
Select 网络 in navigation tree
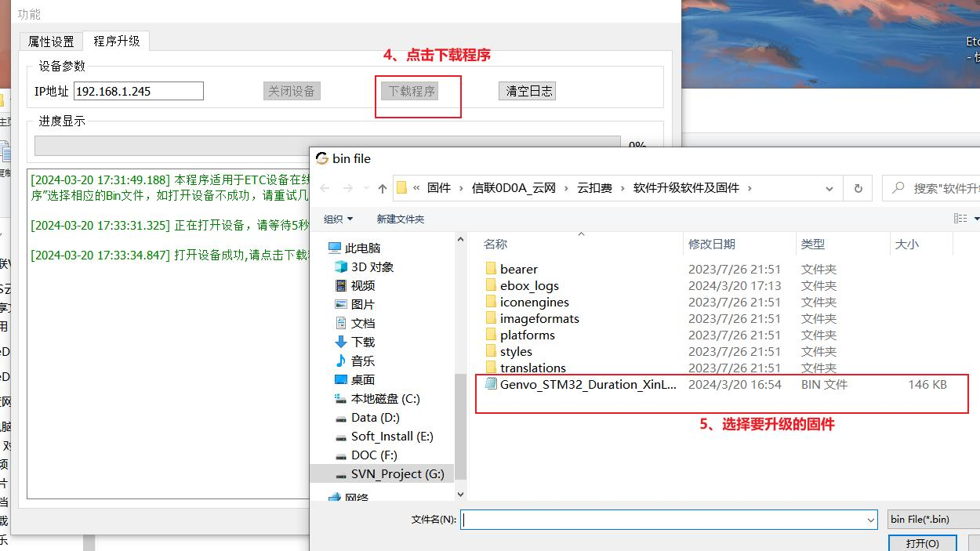tap(357, 497)
